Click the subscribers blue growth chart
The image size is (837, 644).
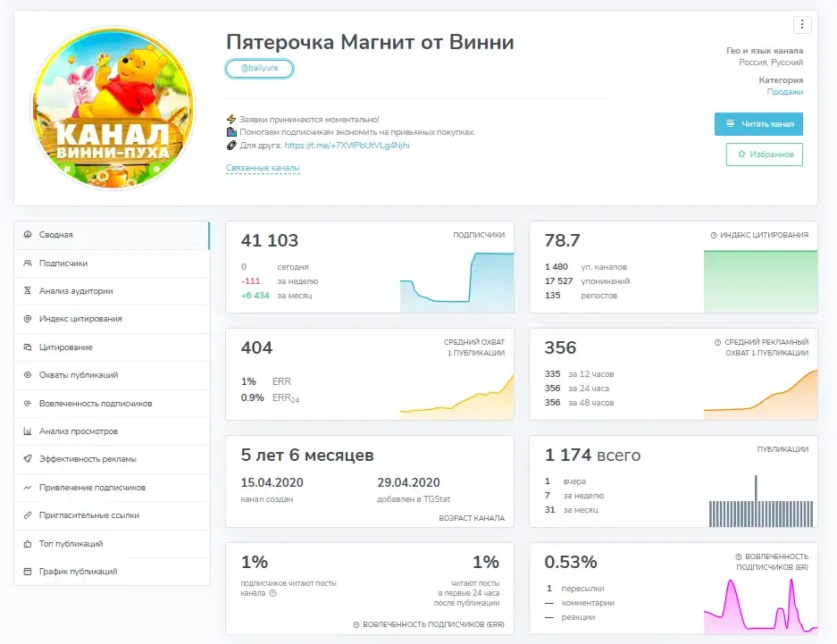coord(457,282)
